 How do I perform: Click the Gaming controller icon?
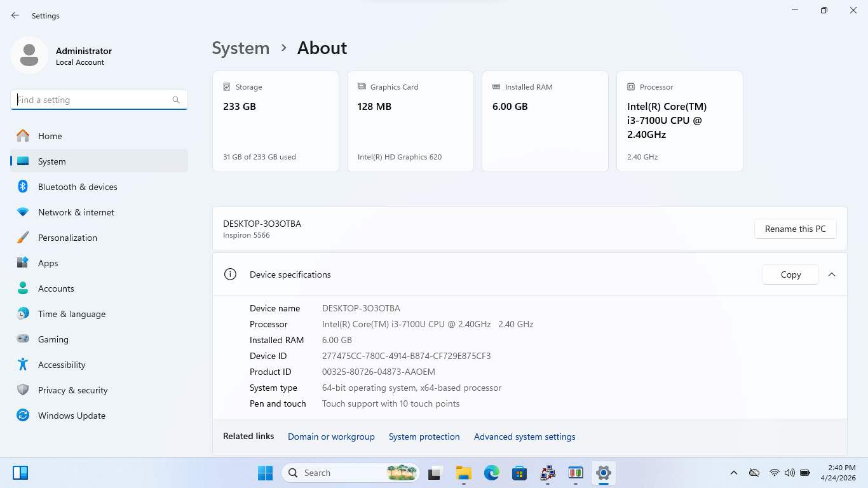[23, 339]
